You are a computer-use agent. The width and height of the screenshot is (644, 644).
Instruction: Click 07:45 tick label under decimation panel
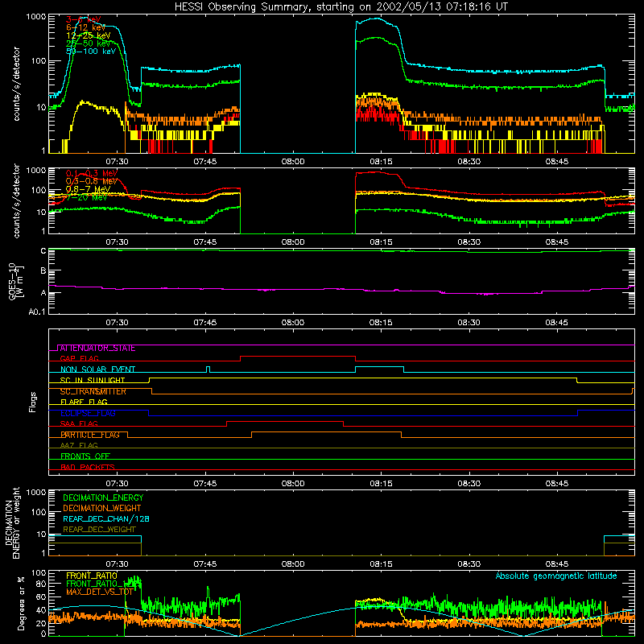tap(205, 564)
